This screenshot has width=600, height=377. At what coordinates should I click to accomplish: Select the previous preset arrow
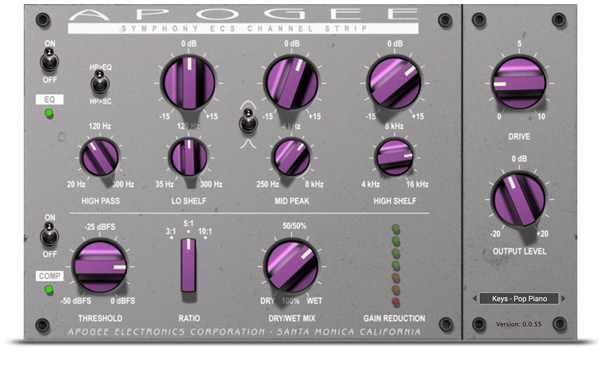pyautogui.click(x=474, y=299)
